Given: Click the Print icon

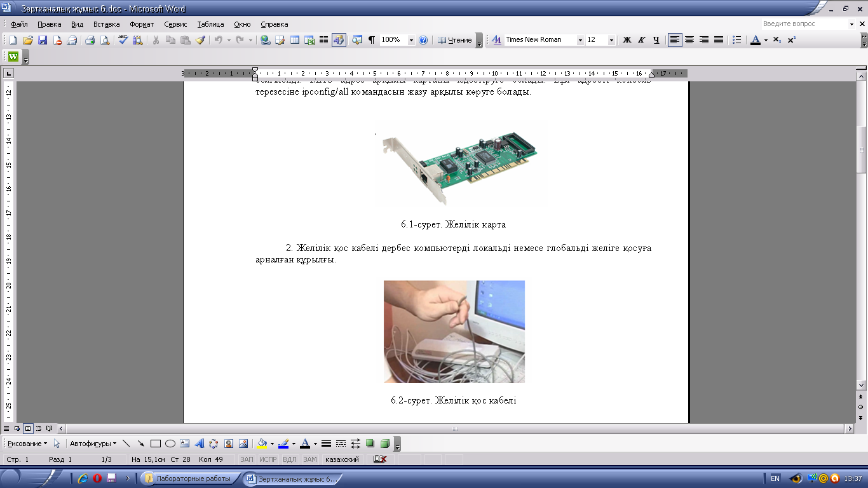Looking at the screenshot, I should click(90, 40).
